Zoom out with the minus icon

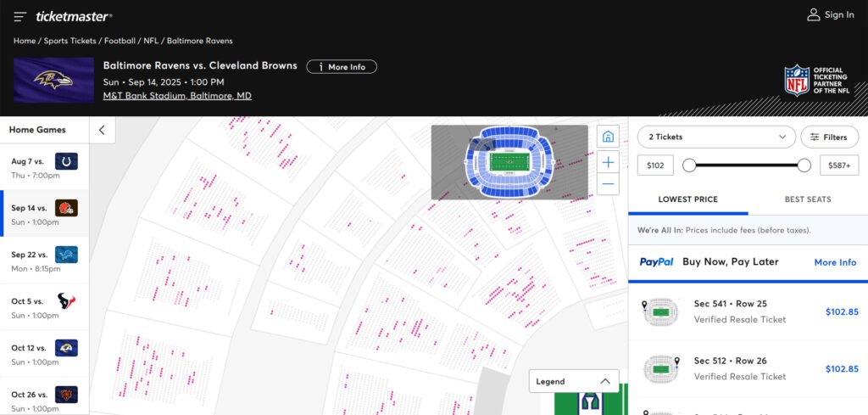click(607, 183)
